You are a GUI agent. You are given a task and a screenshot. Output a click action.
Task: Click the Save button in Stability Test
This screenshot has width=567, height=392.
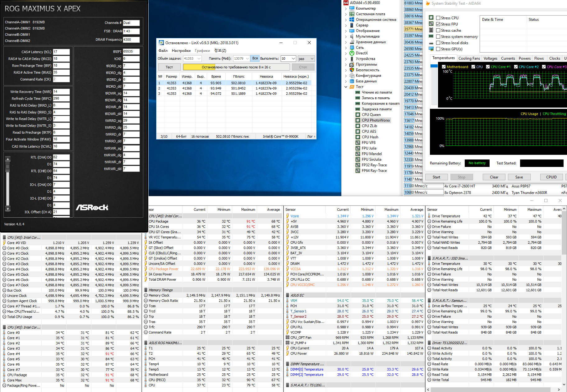(x=519, y=177)
